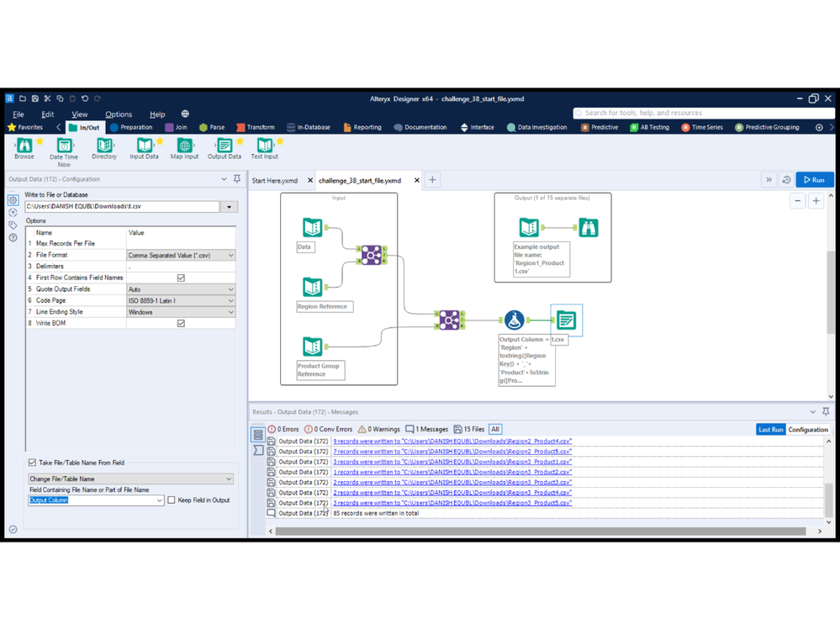Collapse the Configuration window chevron
The width and height of the screenshot is (840, 630).
point(224,179)
